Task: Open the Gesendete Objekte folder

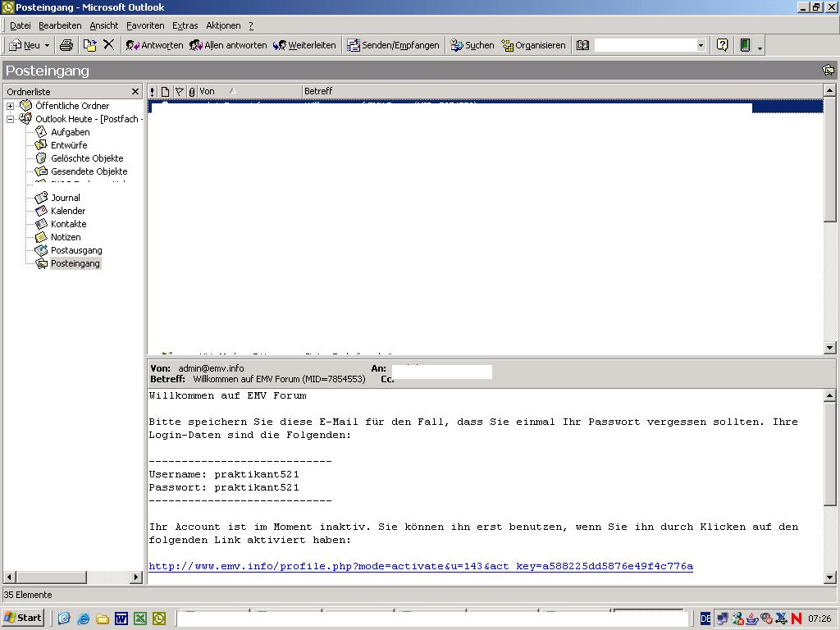Action: click(x=89, y=171)
